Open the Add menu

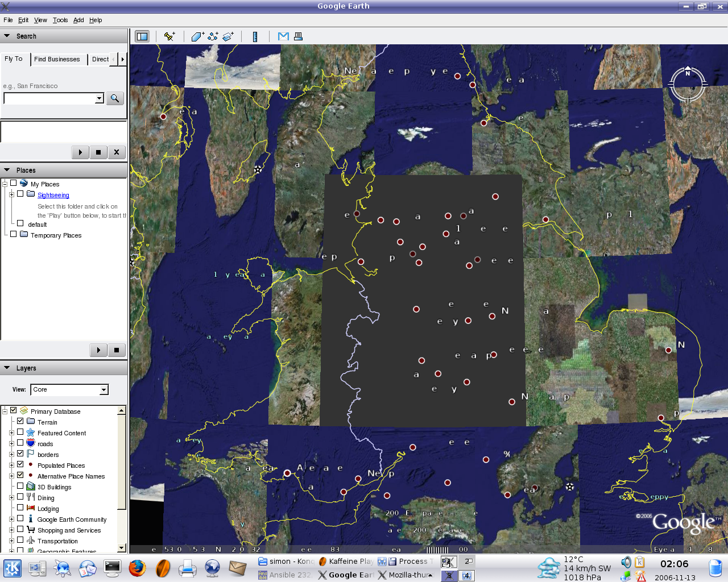[78, 20]
